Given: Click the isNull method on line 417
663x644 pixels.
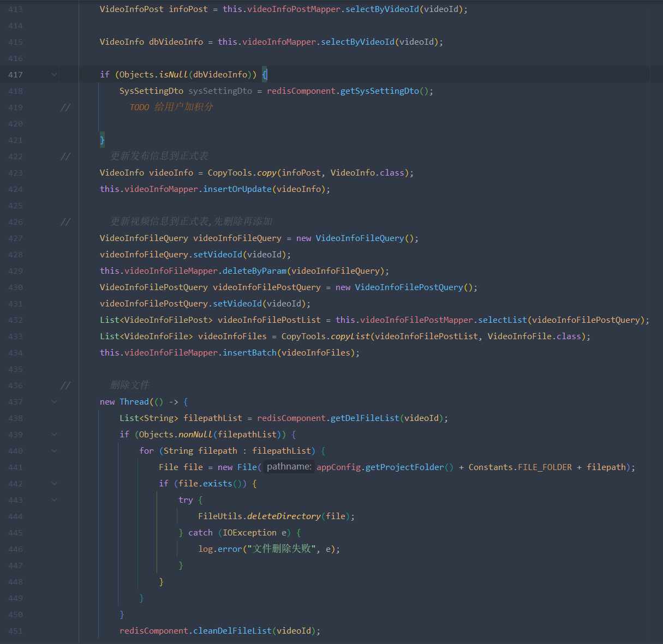Looking at the screenshot, I should (x=174, y=75).
